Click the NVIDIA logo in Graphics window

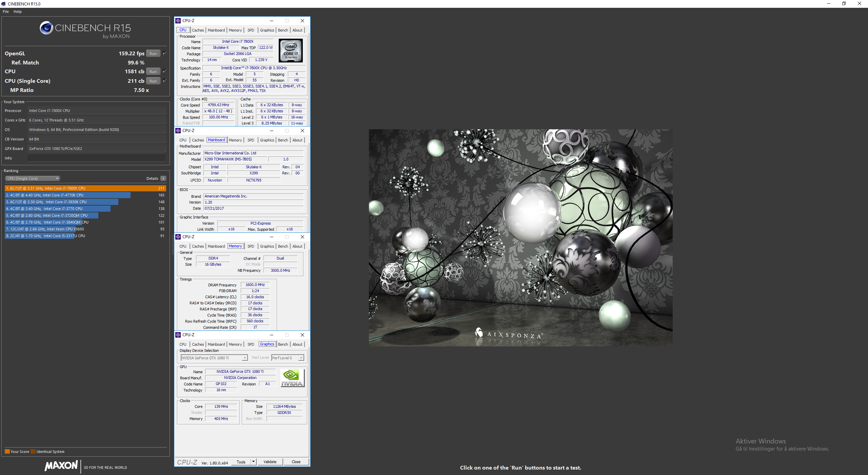pos(293,378)
